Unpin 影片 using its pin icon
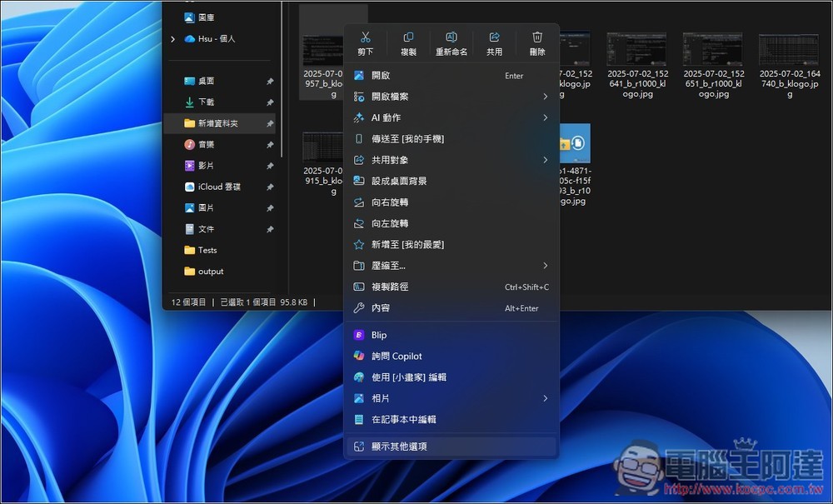This screenshot has height=504, width=833. [x=270, y=167]
